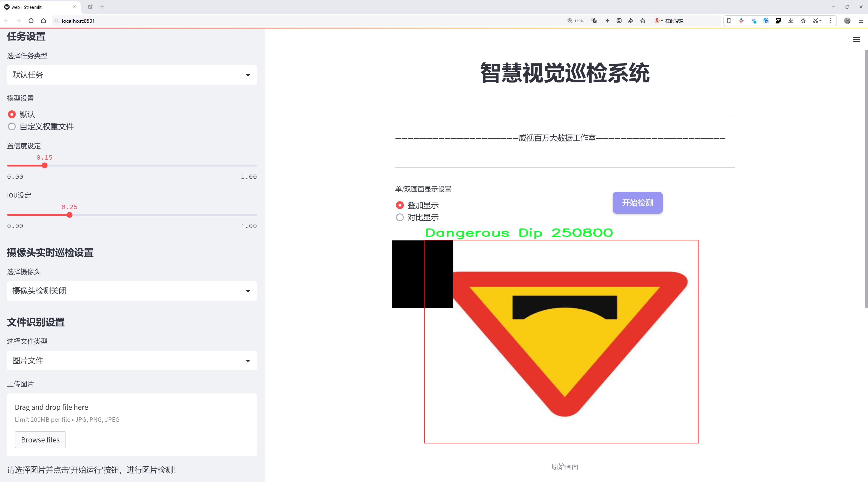868x482 pixels.
Task: Select the 叠加显示 radio option
Action: (x=400, y=205)
